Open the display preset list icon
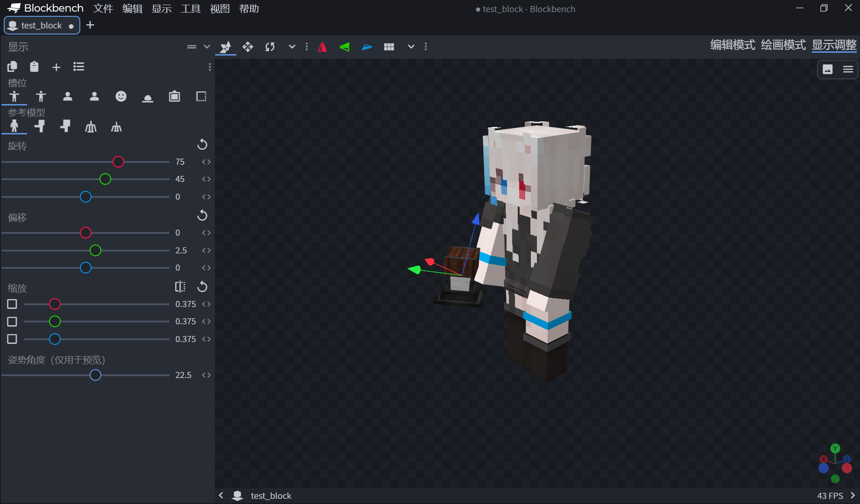 pos(78,67)
